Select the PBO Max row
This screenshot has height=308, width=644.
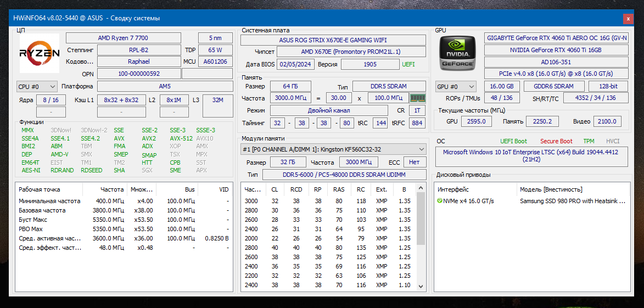click(124, 229)
